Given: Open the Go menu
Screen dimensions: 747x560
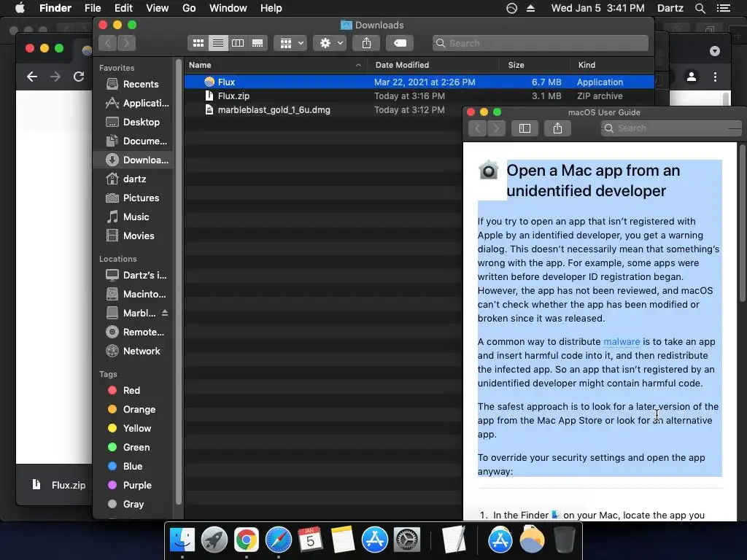Looking at the screenshot, I should [x=189, y=8].
